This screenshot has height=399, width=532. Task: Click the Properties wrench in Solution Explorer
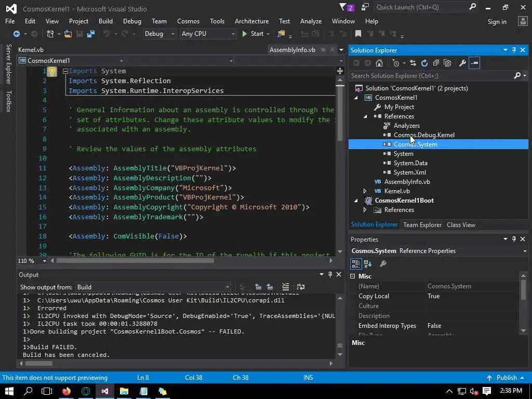(x=462, y=63)
